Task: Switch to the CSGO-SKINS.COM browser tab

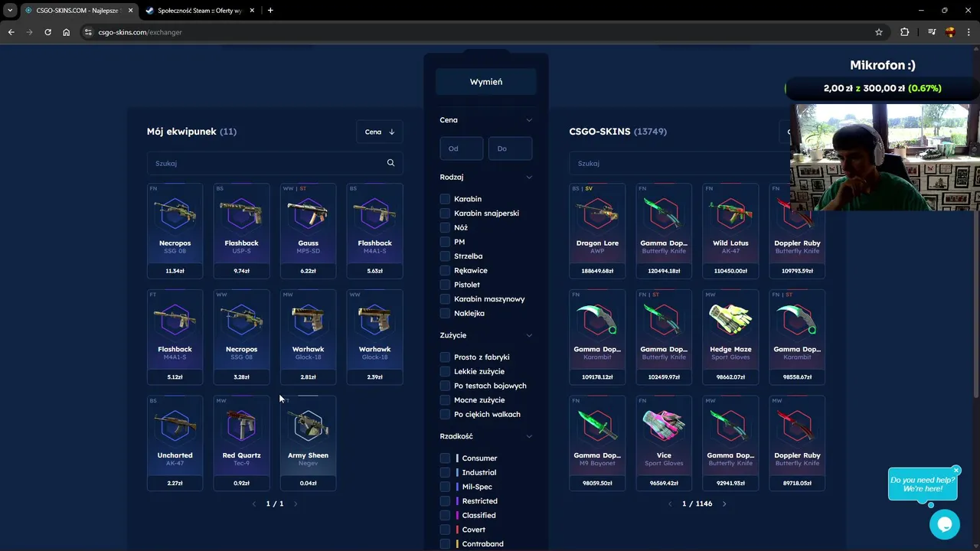Action: click(78, 11)
